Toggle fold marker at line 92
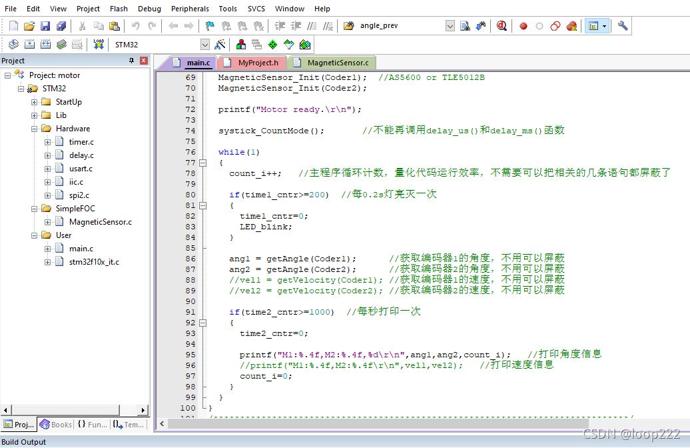This screenshot has height=448, width=690. [x=203, y=323]
